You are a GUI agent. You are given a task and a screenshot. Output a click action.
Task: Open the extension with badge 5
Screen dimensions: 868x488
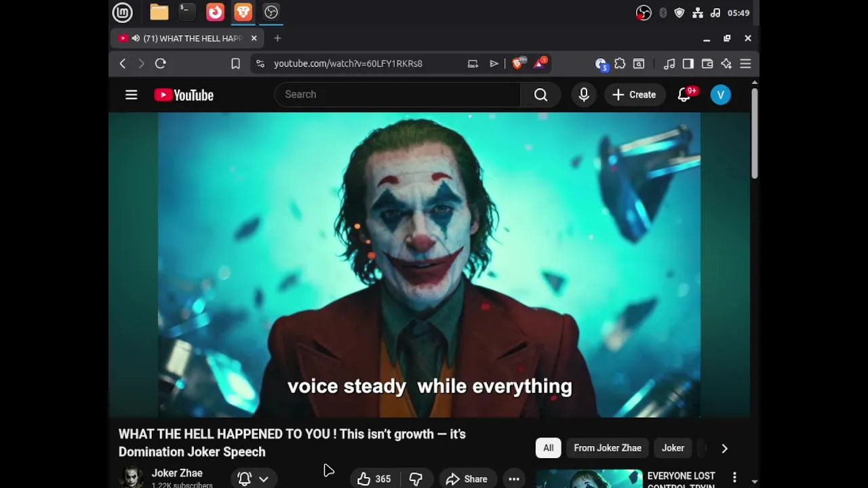click(x=601, y=64)
